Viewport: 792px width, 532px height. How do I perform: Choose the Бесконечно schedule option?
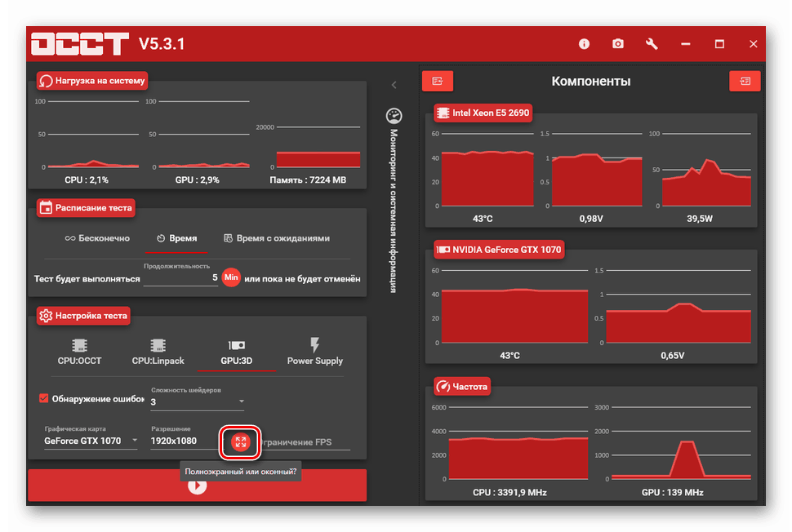click(97, 238)
